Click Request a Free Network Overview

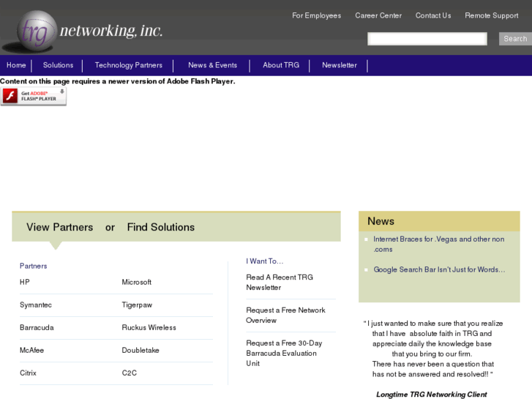(x=285, y=316)
